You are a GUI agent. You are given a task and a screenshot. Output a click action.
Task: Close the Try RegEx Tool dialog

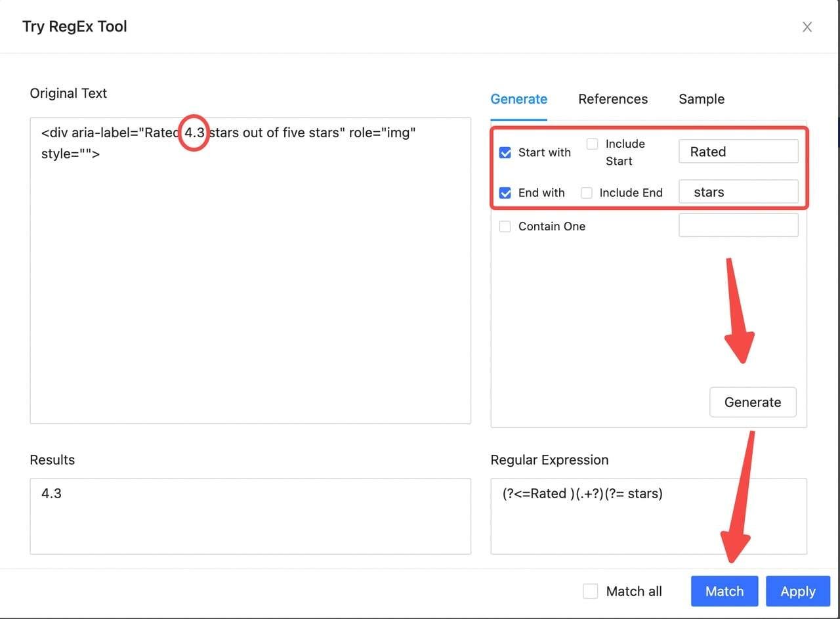tap(807, 27)
